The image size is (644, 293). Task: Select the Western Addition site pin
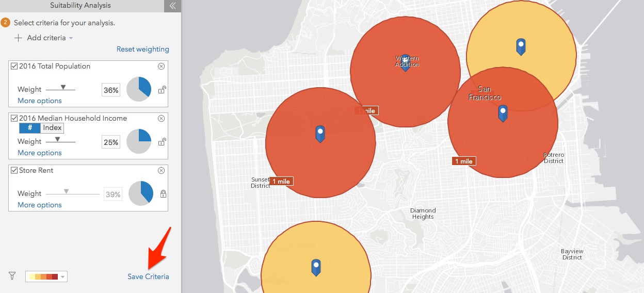[x=406, y=62]
